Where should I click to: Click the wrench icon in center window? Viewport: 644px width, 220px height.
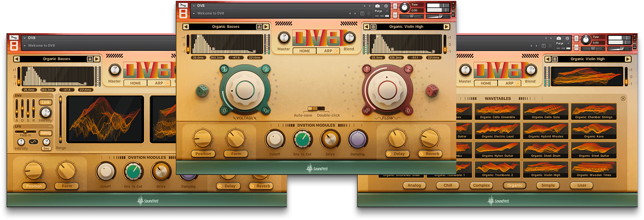coord(183,5)
